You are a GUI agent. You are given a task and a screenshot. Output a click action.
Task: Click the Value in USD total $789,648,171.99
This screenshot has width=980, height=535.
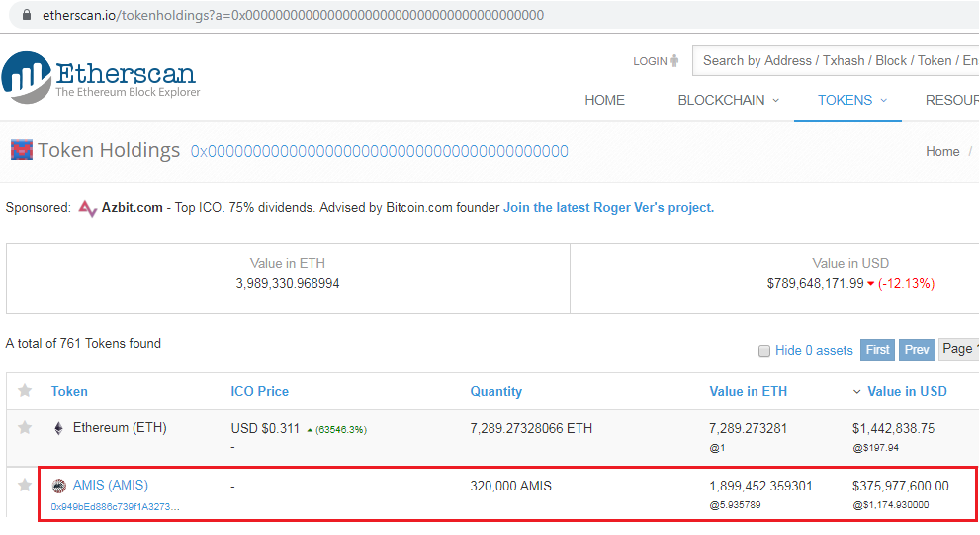coord(815,283)
